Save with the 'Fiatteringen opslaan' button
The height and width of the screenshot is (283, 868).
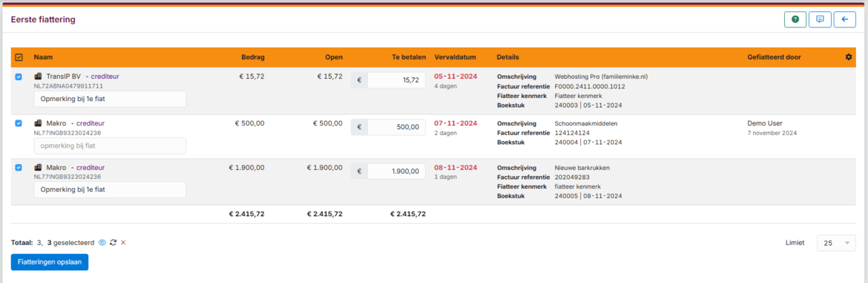(x=50, y=262)
